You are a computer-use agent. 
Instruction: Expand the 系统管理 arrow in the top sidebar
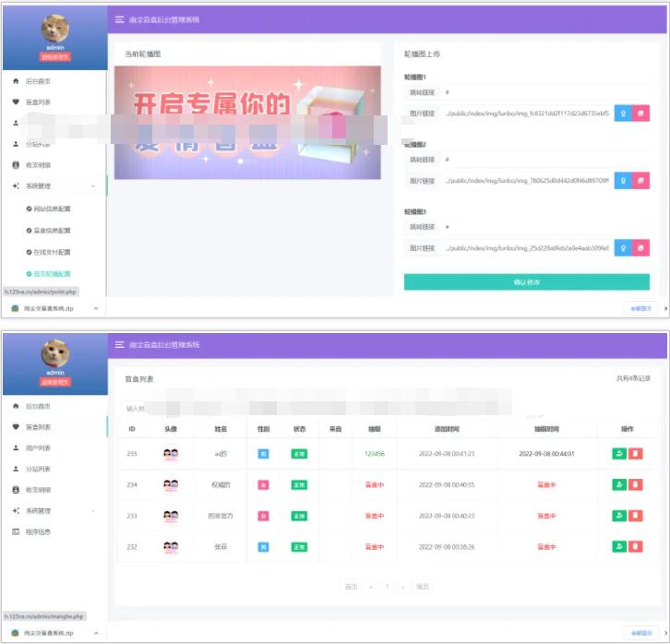(x=93, y=186)
